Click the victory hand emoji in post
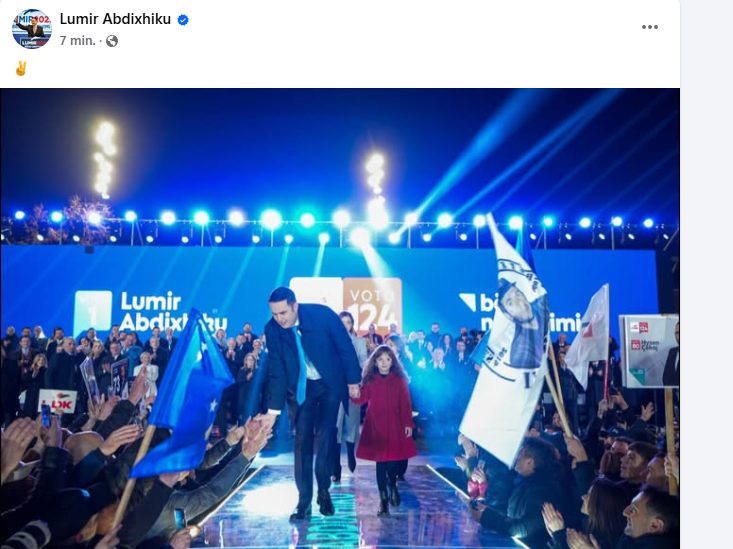 tap(21, 68)
